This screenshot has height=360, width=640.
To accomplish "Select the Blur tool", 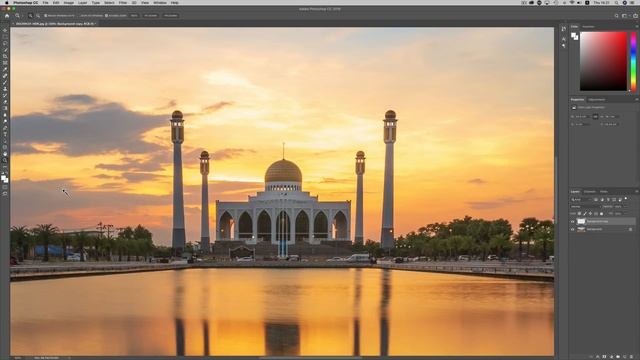I will click(5, 115).
